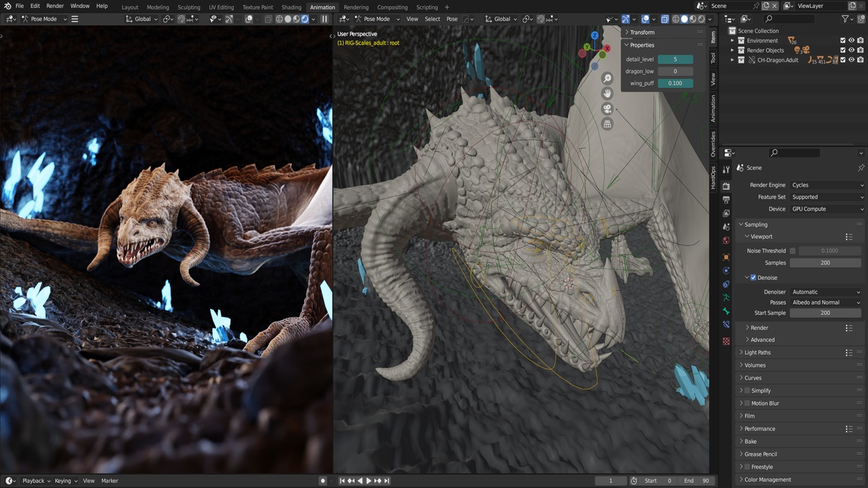Expand the Light Paths section

(757, 352)
